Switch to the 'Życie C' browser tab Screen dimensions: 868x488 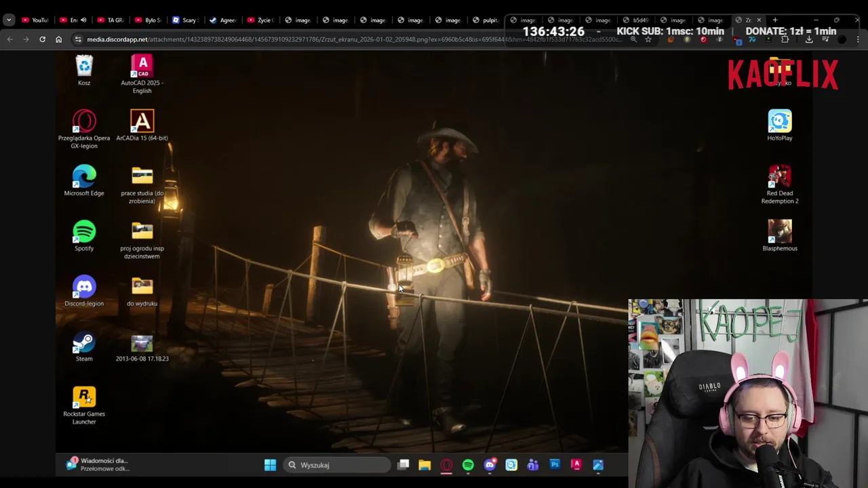click(260, 20)
